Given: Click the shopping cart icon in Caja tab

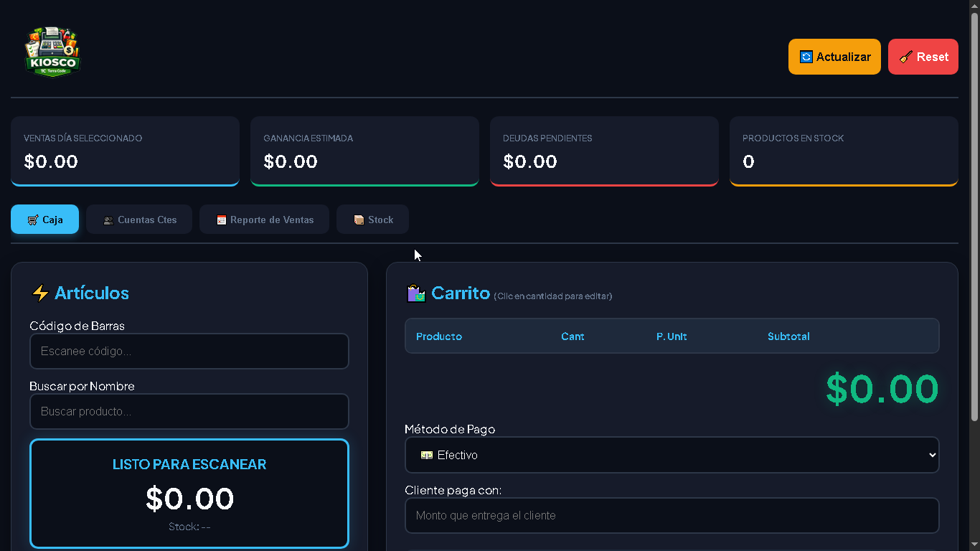Looking at the screenshot, I should [33, 220].
